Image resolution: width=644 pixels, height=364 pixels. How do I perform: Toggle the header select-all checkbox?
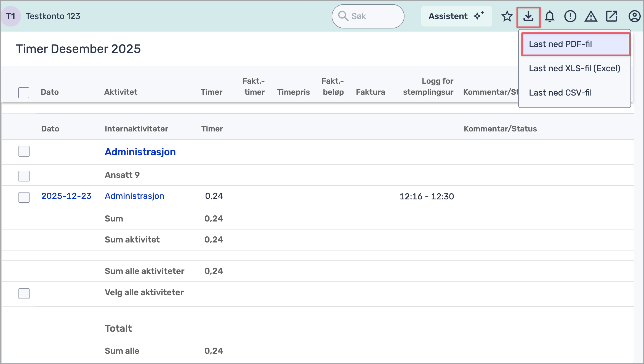[24, 93]
